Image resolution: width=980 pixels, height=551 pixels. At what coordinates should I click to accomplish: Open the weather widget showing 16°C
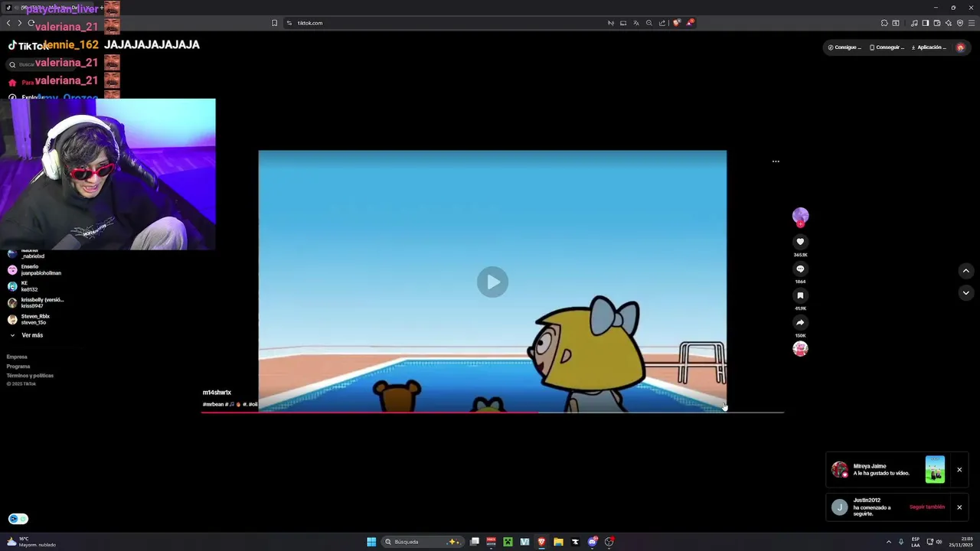pyautogui.click(x=31, y=542)
